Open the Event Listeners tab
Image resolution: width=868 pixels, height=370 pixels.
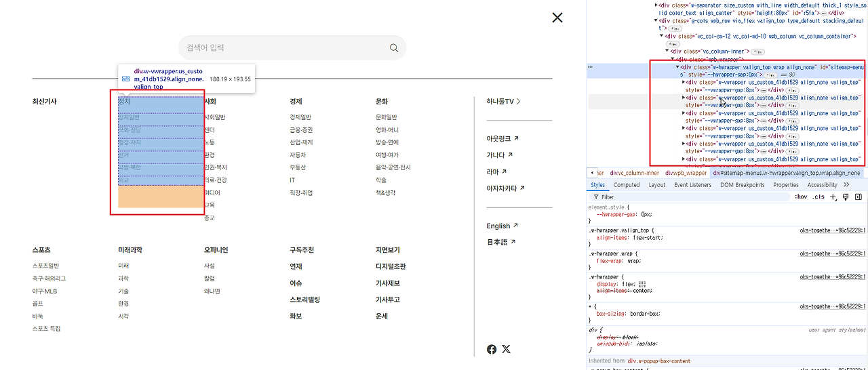693,185
